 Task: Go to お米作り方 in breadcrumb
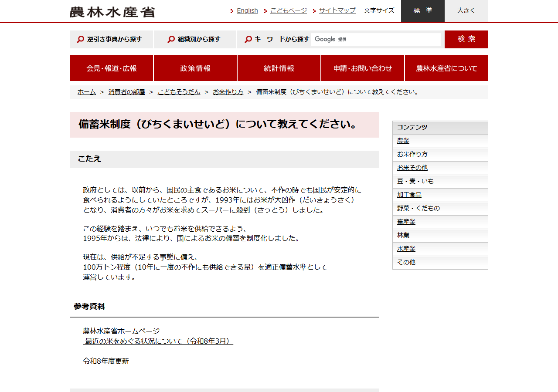point(228,92)
